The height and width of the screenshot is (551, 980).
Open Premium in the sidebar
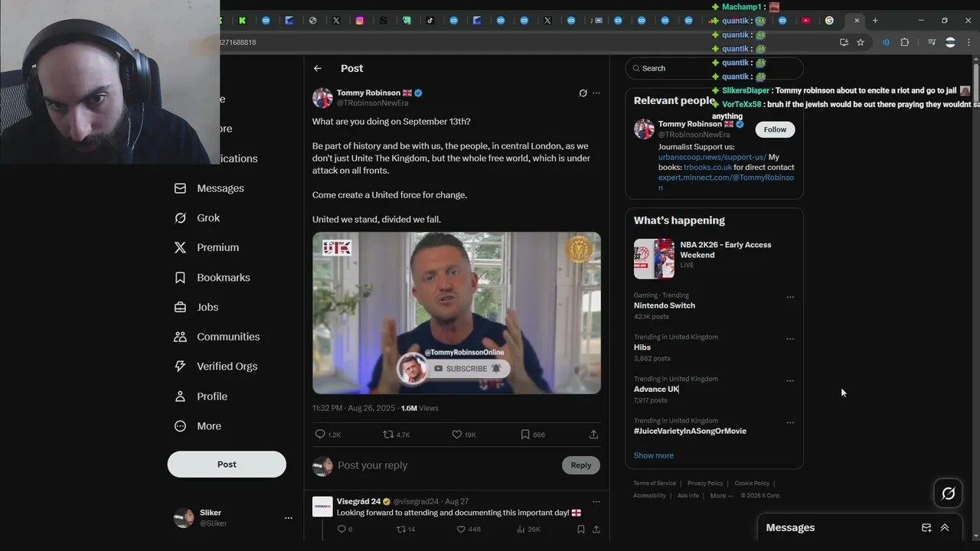[207, 248]
